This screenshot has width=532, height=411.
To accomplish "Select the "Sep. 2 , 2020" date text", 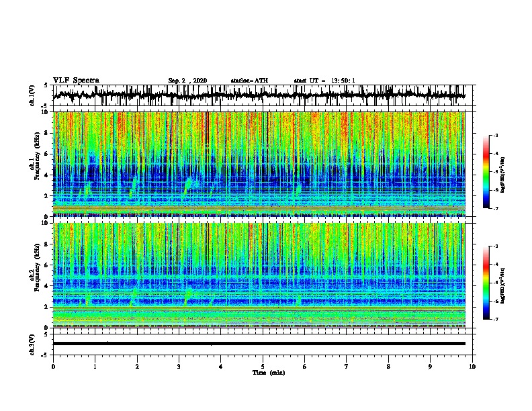I will 187,81.
